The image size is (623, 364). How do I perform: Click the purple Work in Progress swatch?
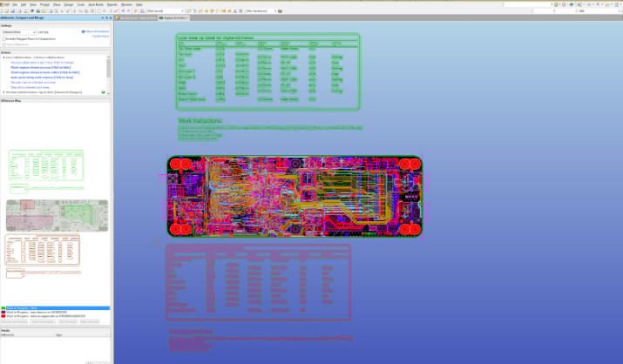coord(3,312)
